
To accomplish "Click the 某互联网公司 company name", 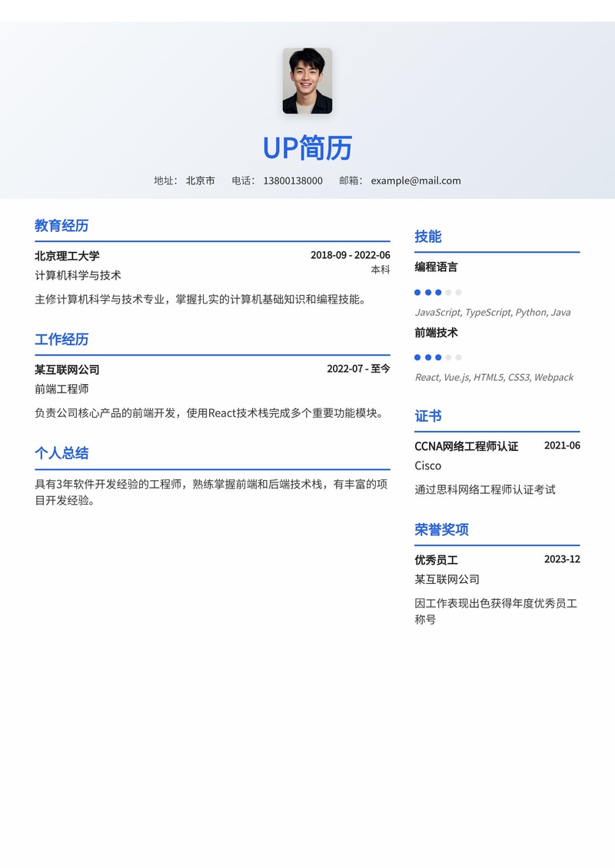I will (x=66, y=368).
